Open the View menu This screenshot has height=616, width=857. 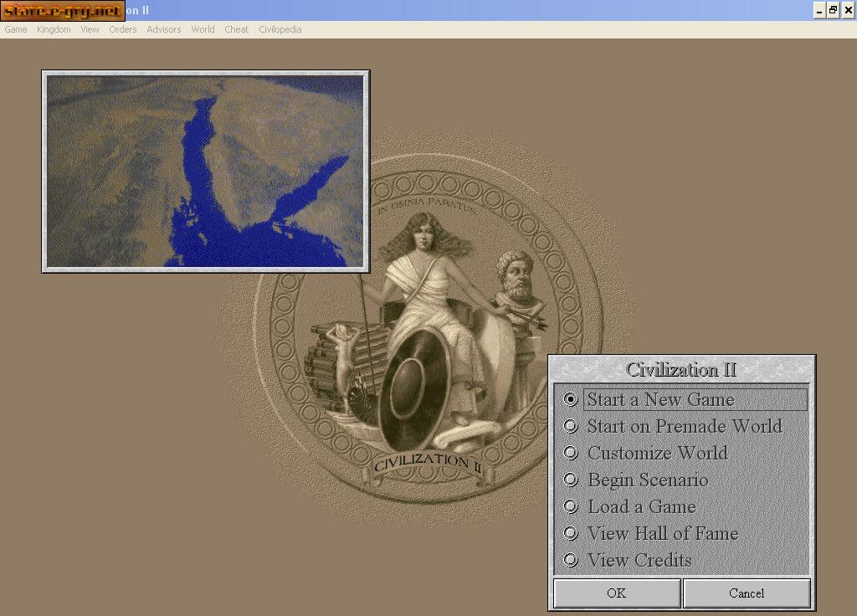click(90, 29)
